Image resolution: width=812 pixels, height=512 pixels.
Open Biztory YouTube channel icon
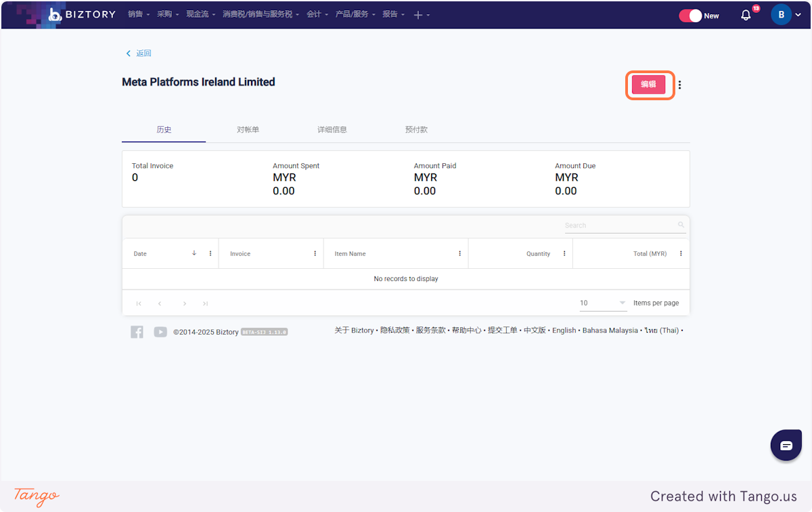[160, 332]
